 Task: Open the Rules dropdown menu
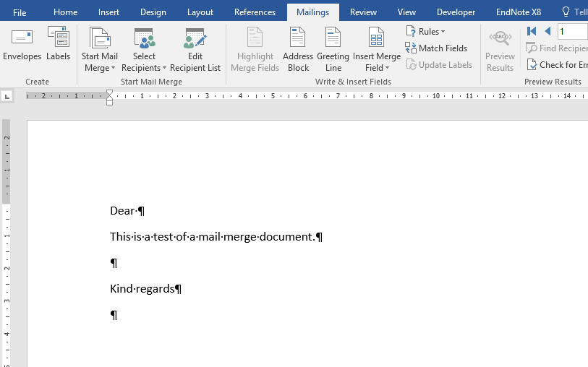click(x=427, y=32)
